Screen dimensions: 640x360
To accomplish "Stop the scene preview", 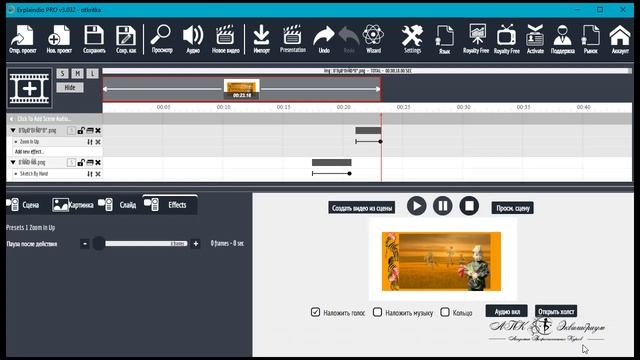I will coord(469,206).
